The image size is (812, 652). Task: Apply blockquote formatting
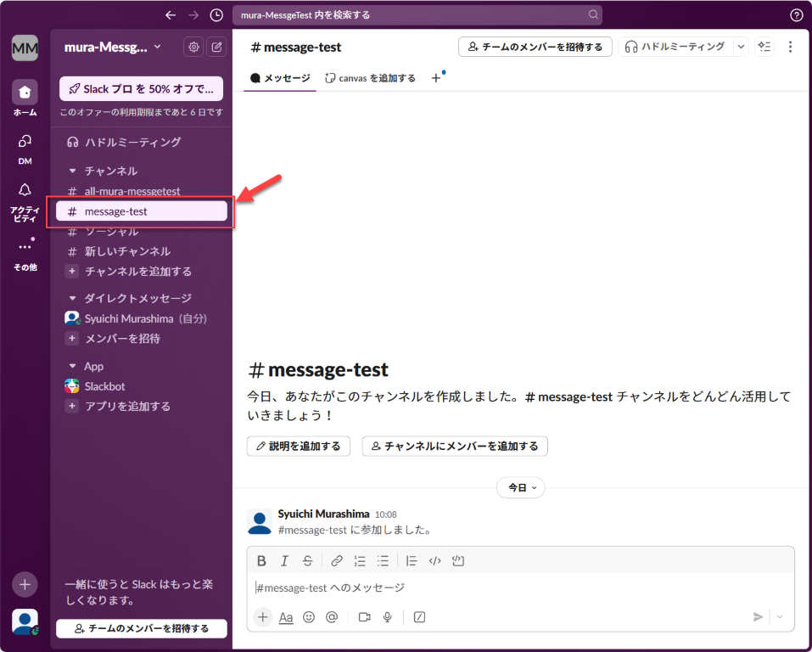coord(412,561)
